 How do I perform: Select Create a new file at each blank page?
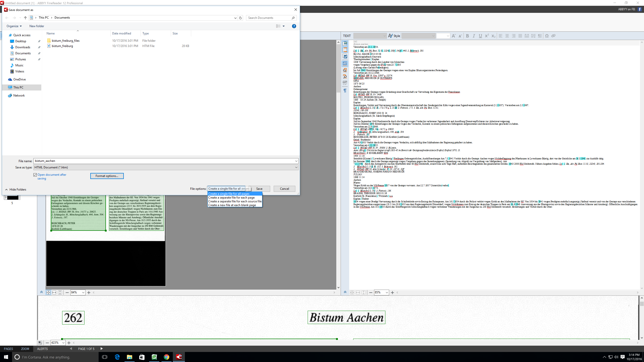click(232, 205)
